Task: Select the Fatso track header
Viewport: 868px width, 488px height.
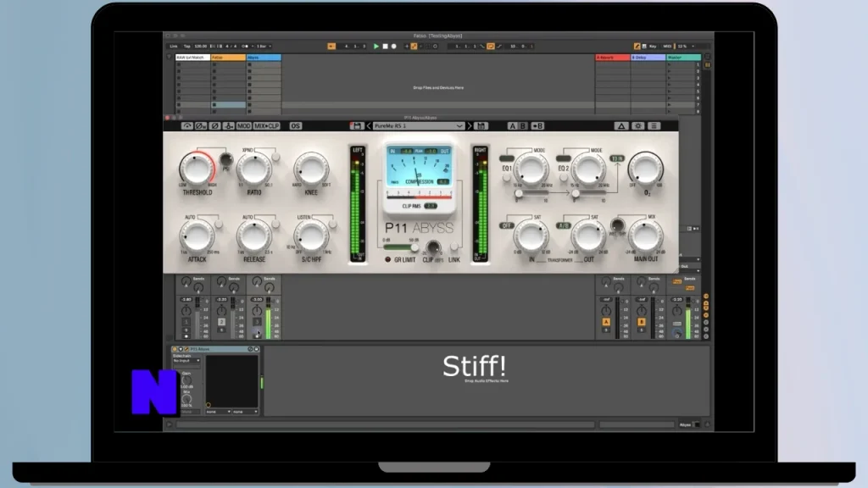Action: 228,58
